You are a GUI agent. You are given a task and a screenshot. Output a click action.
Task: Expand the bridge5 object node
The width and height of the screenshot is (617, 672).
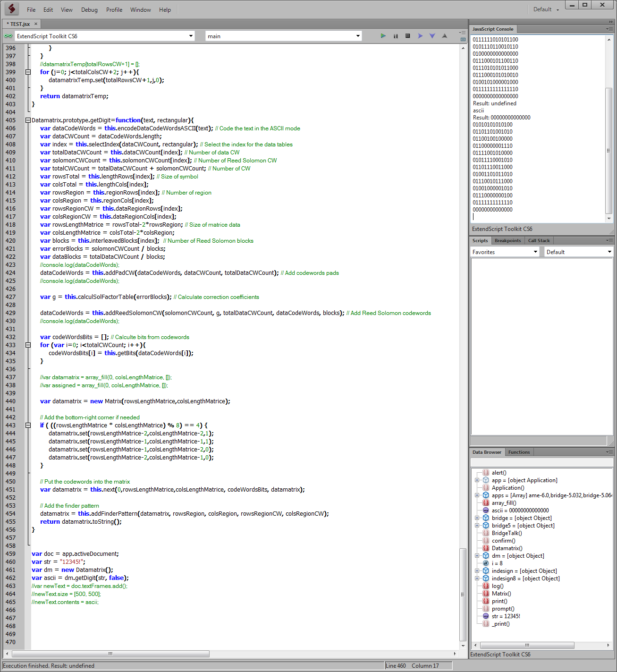click(x=477, y=526)
